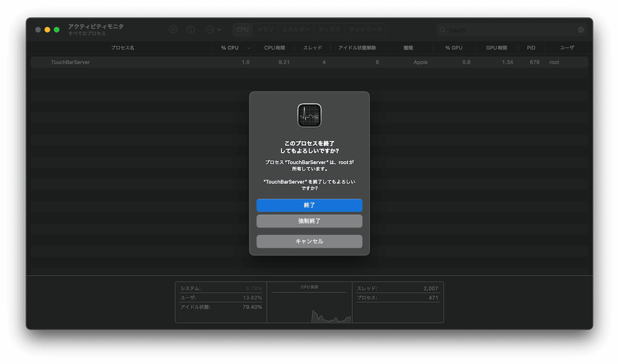This screenshot has height=364, width=619.
Task: Click the info inspect icon in toolbar
Action: pyautogui.click(x=191, y=30)
